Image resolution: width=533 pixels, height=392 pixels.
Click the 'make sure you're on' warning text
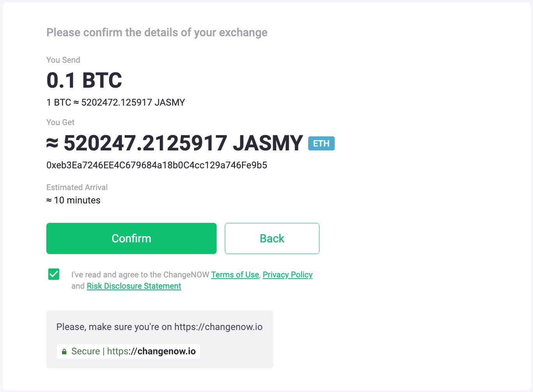click(159, 327)
